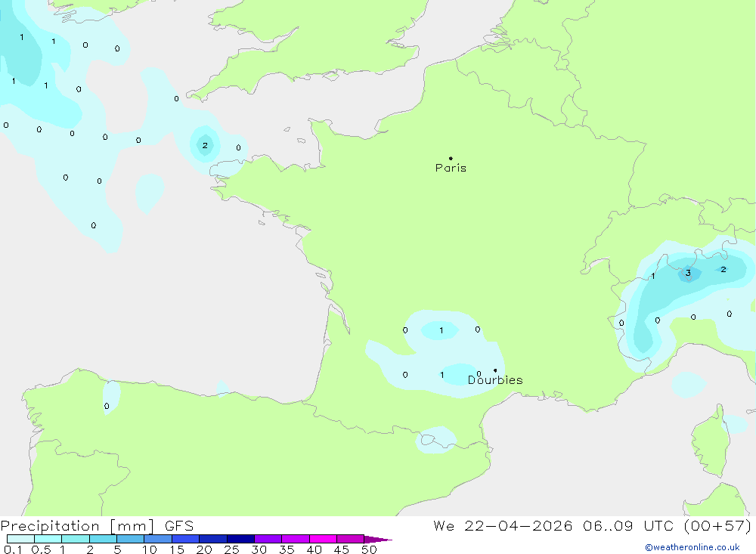Open the weatheronline.co.uk copyright link
The image size is (756, 554).
[x=692, y=547]
